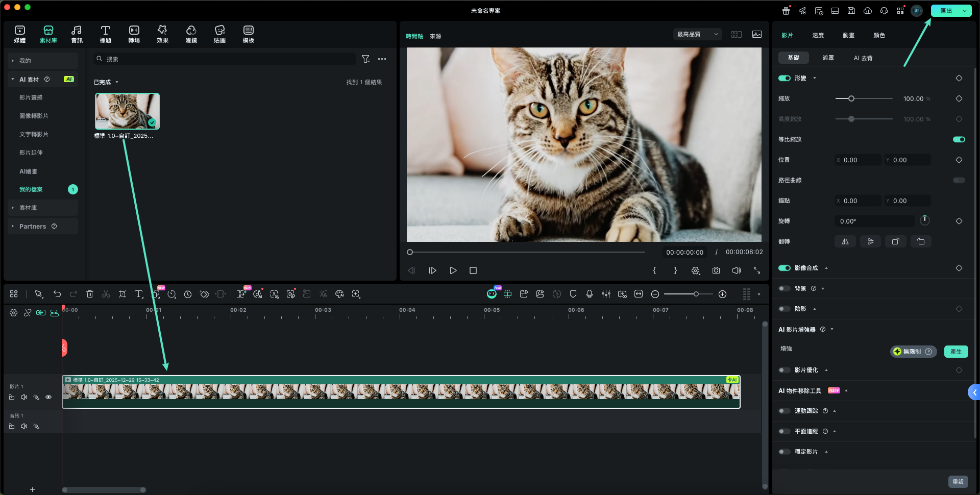Screen dimensions: 980x495
Task: Select the crop tool in timeline toolbar
Action: 122,294
